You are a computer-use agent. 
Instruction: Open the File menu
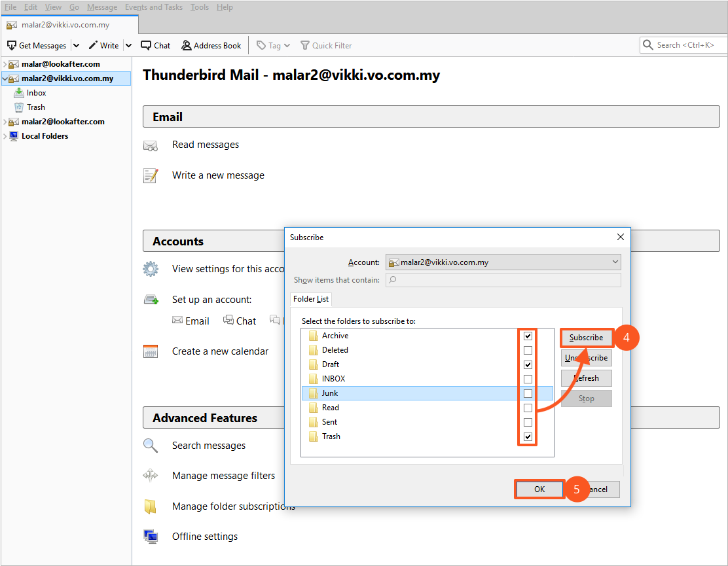tap(10, 7)
